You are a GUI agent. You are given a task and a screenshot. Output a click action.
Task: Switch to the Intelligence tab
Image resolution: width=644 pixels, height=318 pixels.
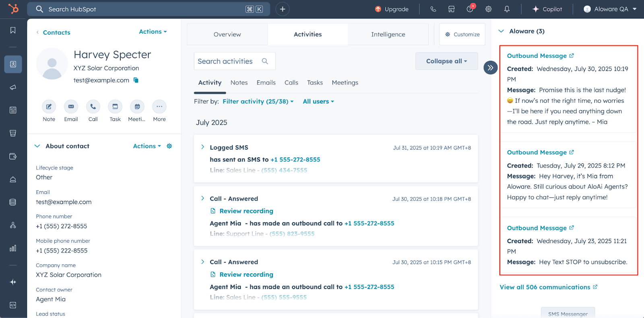tap(388, 34)
